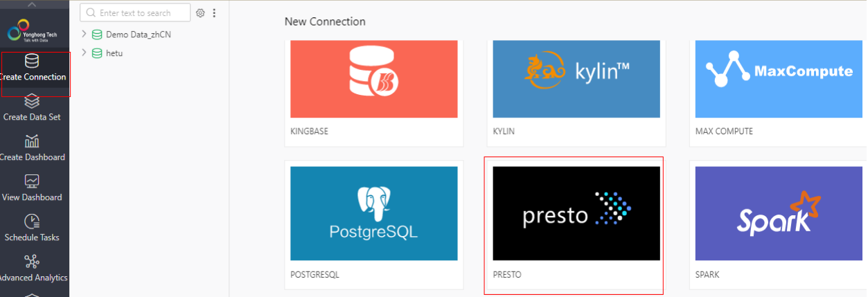Image resolution: width=868 pixels, height=297 pixels.
Task: Open Create Dashboard module
Action: [32, 149]
